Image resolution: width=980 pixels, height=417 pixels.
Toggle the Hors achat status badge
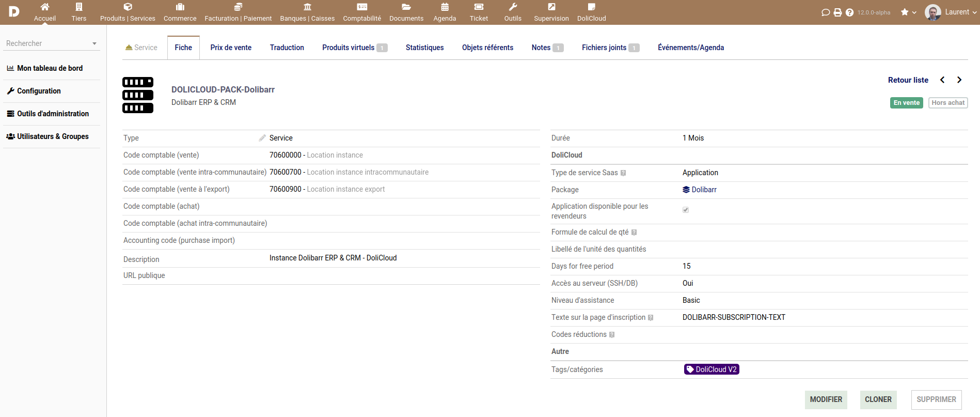point(948,103)
